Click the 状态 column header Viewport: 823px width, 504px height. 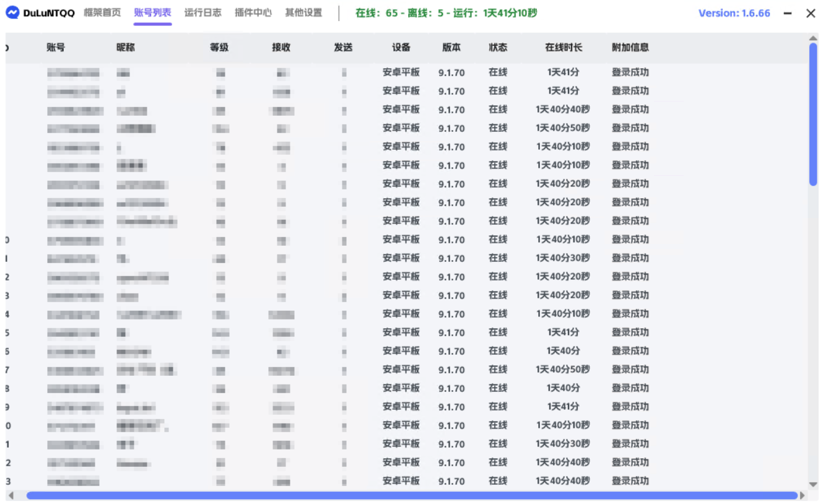point(498,47)
